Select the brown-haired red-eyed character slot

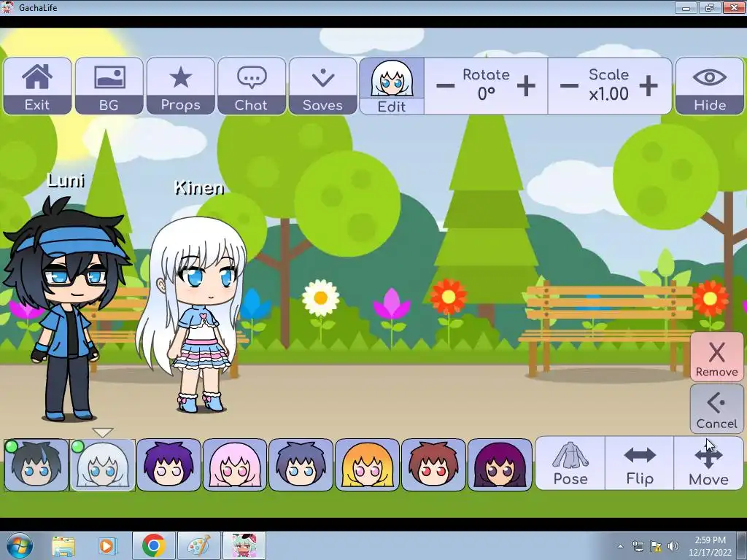433,464
